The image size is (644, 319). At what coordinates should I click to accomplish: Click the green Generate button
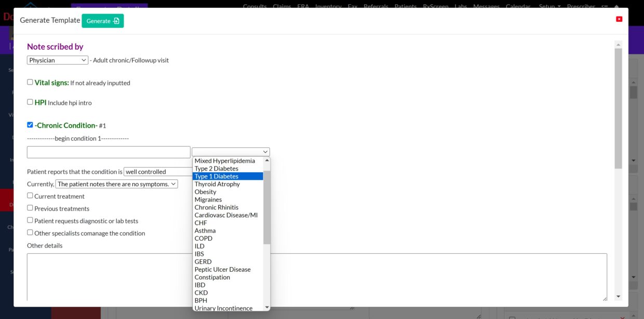pyautogui.click(x=102, y=21)
